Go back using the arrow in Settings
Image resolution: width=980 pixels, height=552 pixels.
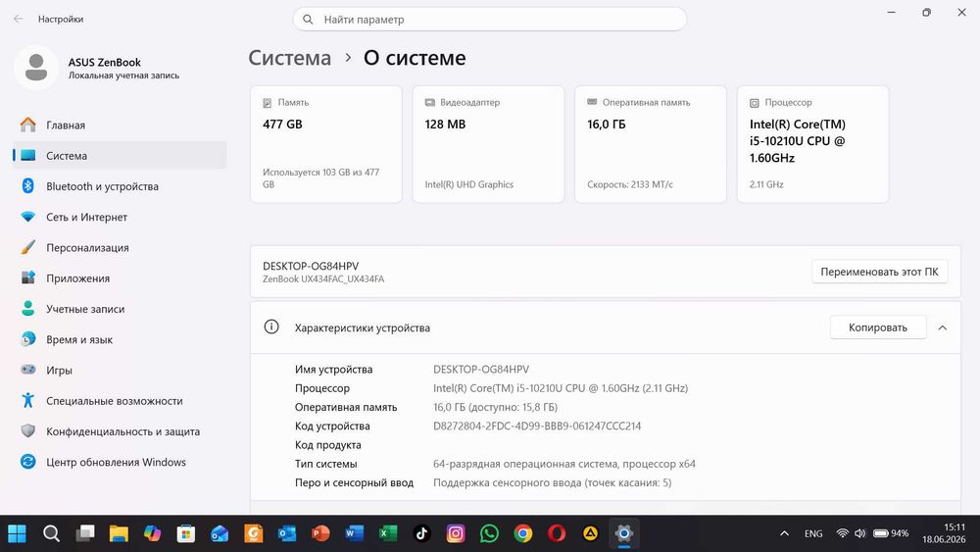[18, 19]
